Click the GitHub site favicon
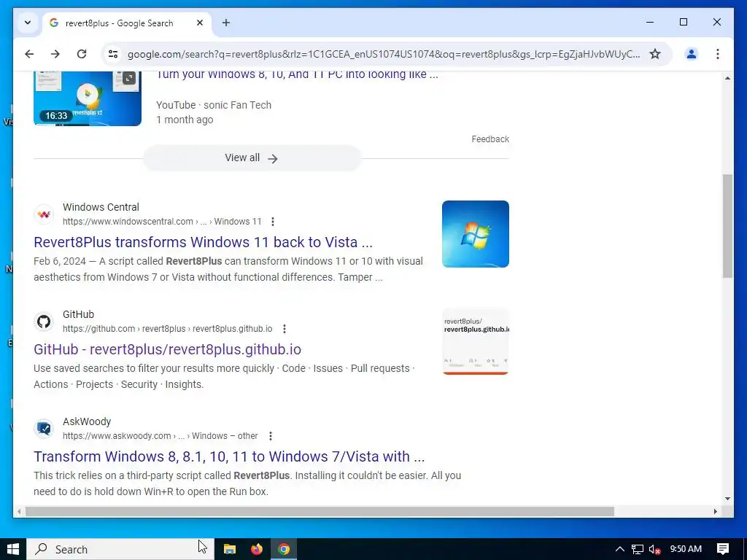 point(44,322)
